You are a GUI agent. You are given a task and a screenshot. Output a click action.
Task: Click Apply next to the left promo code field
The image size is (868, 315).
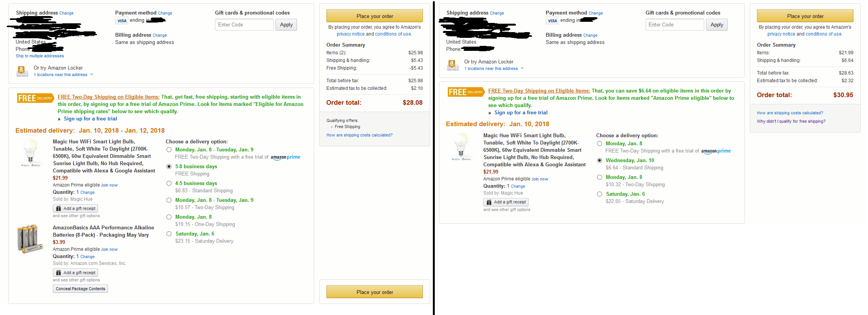pos(286,24)
